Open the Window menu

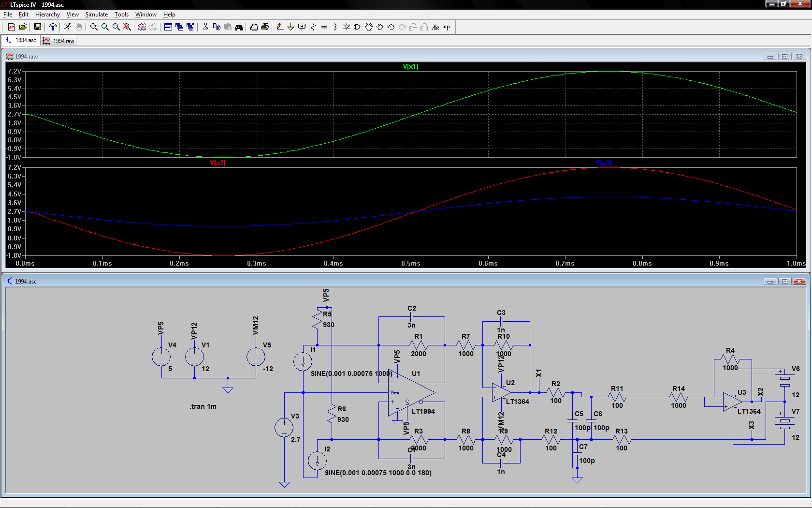pyautogui.click(x=146, y=15)
